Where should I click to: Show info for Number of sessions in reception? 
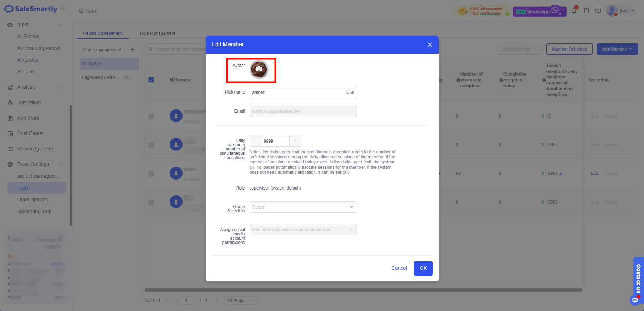(x=458, y=80)
